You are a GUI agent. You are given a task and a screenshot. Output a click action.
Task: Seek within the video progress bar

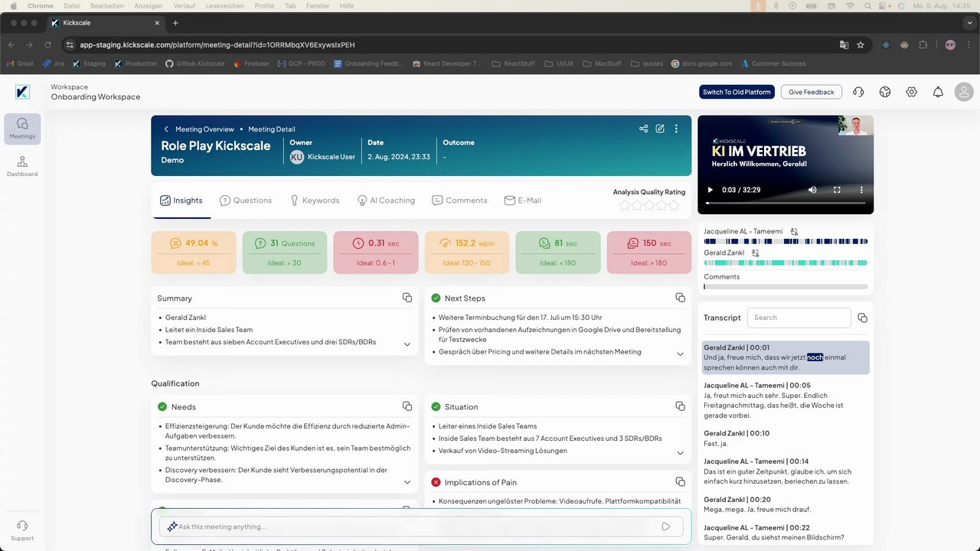(x=786, y=204)
